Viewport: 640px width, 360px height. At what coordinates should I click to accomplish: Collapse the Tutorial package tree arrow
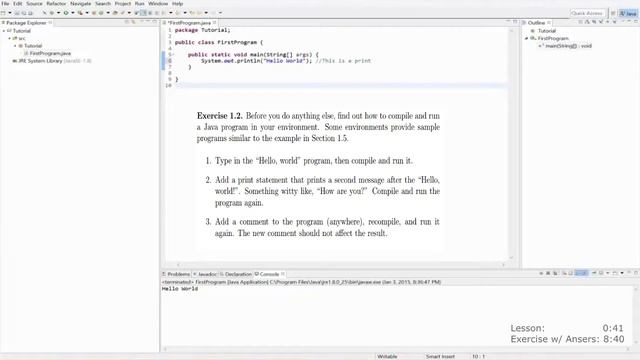(x=15, y=46)
